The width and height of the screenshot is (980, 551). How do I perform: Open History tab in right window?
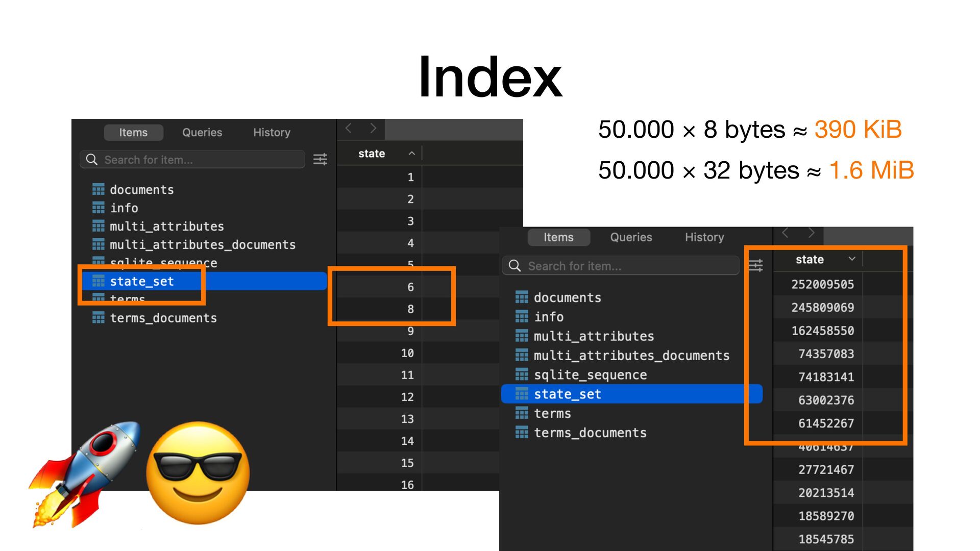[x=704, y=237]
